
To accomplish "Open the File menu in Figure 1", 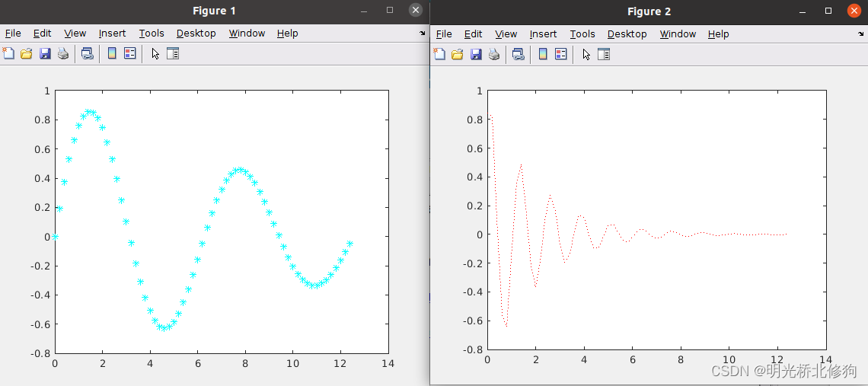I will point(13,33).
